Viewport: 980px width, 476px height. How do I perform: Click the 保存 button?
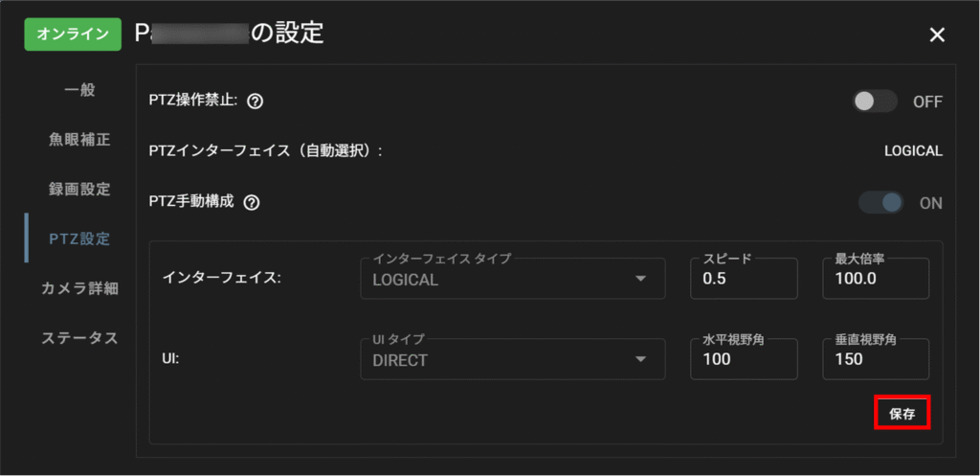click(x=902, y=413)
